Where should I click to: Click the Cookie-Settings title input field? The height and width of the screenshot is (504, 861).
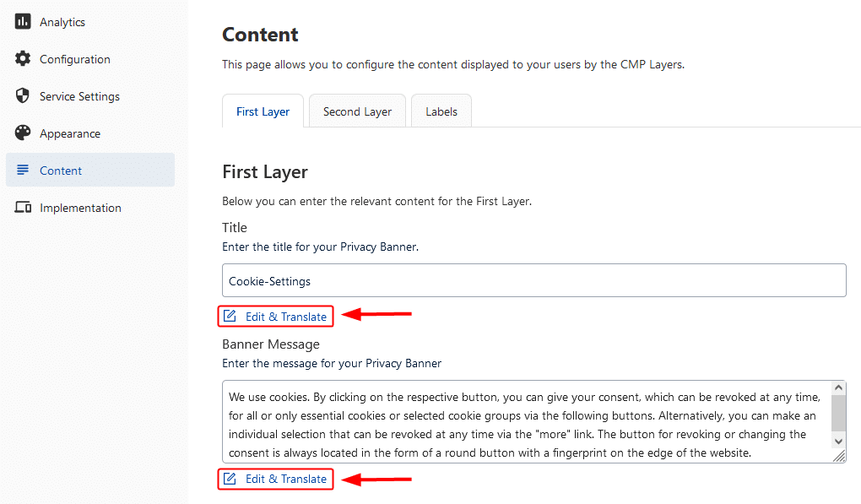pos(534,280)
